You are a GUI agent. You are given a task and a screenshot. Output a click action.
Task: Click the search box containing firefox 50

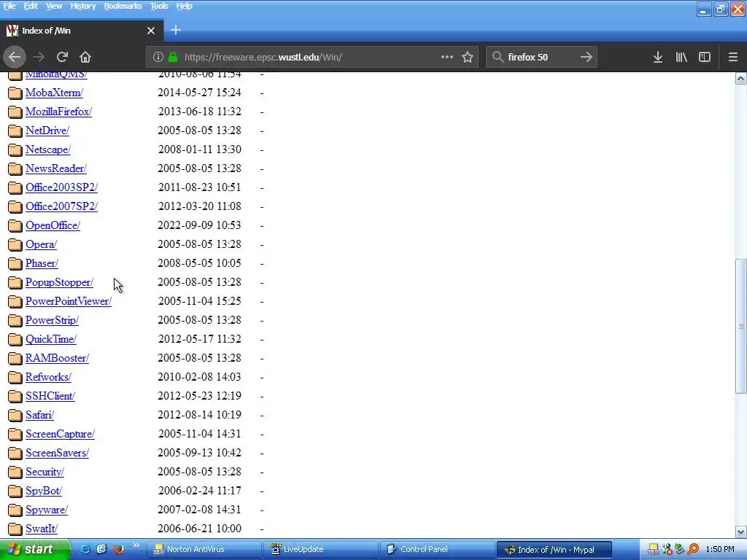(541, 57)
